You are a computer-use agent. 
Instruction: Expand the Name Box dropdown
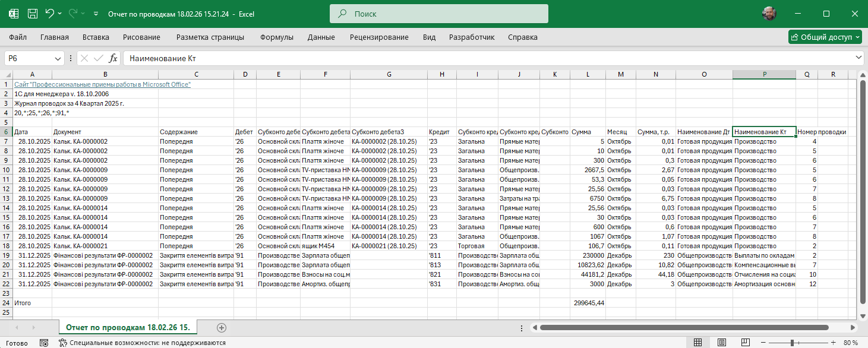[58, 58]
